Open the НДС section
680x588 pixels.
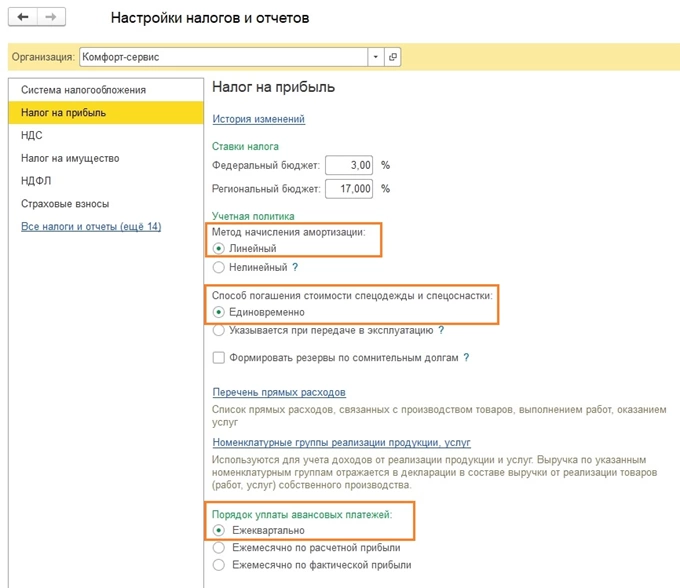[x=105, y=135]
